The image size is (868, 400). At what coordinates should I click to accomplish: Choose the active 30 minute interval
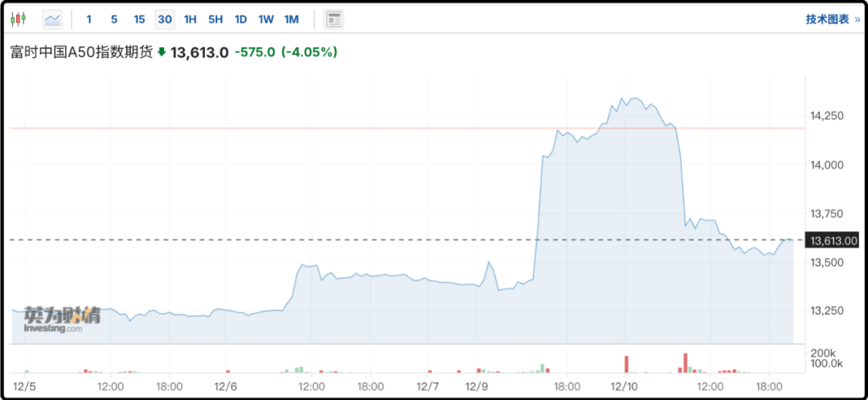pos(165,18)
